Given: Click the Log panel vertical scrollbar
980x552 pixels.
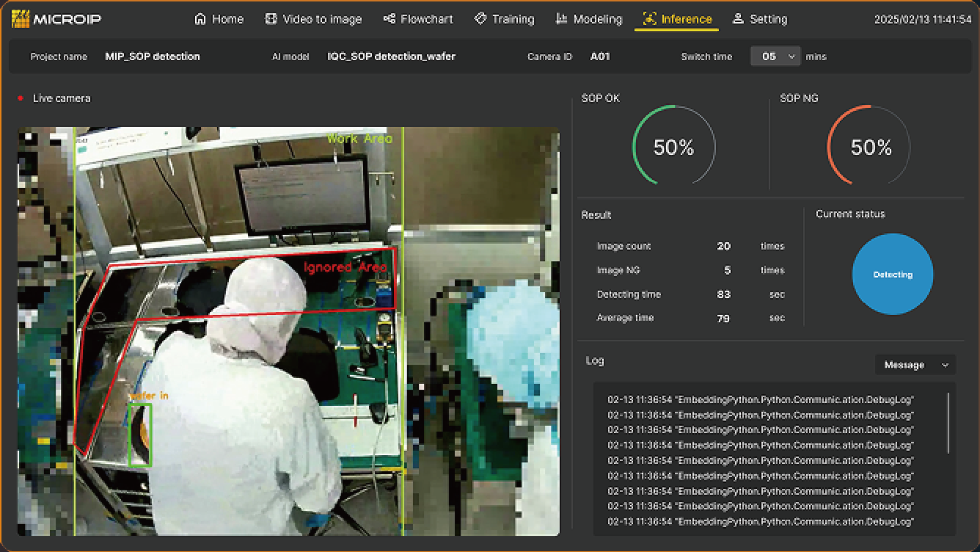Looking at the screenshot, I should click(x=948, y=424).
